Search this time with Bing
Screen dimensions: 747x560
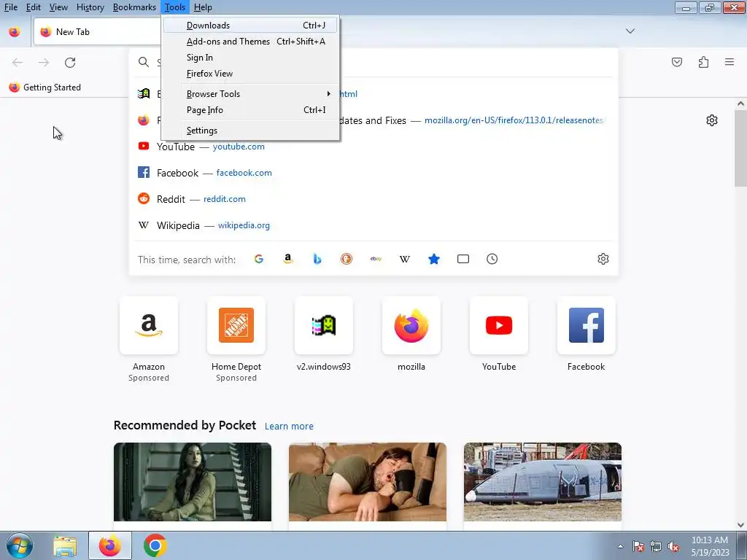click(x=317, y=259)
